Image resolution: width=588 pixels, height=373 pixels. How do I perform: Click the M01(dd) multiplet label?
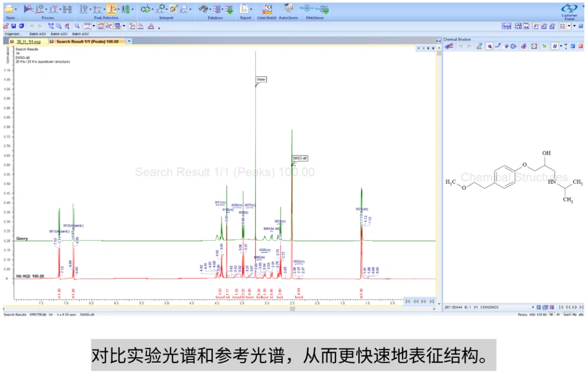tap(362, 209)
